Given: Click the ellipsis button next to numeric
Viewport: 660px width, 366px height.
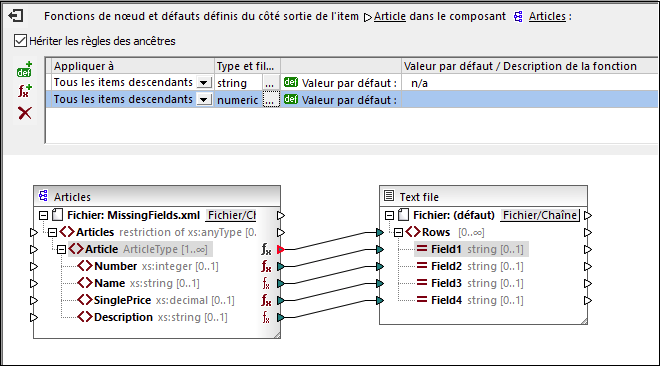Looking at the screenshot, I should (271, 100).
